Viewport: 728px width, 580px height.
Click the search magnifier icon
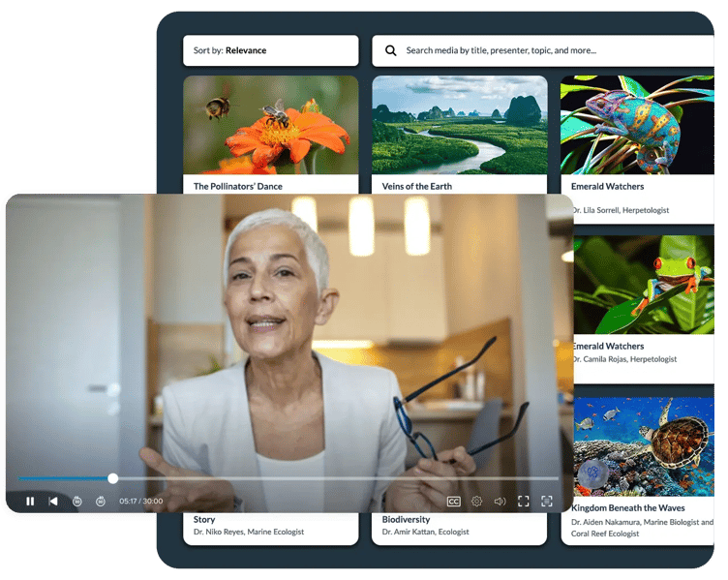pos(391,50)
